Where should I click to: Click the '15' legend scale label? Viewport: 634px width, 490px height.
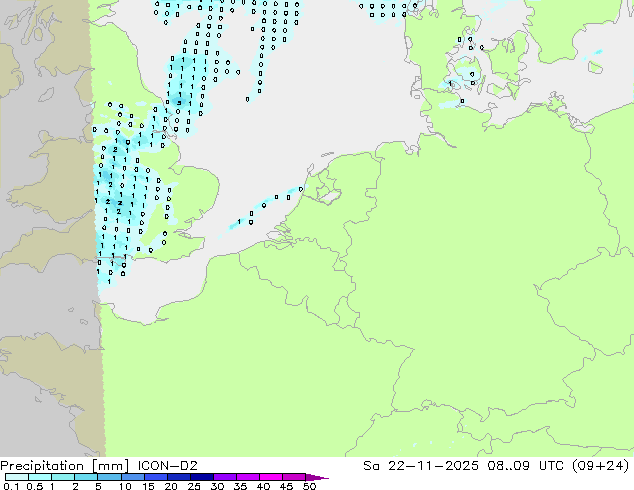click(x=148, y=486)
